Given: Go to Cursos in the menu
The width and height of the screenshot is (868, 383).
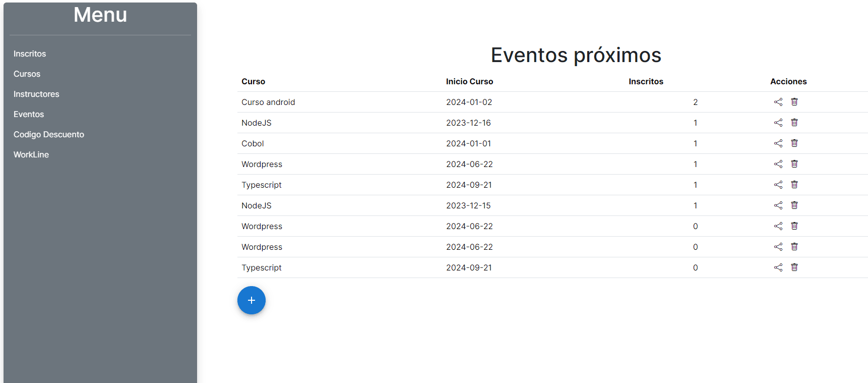Looking at the screenshot, I should click(27, 74).
